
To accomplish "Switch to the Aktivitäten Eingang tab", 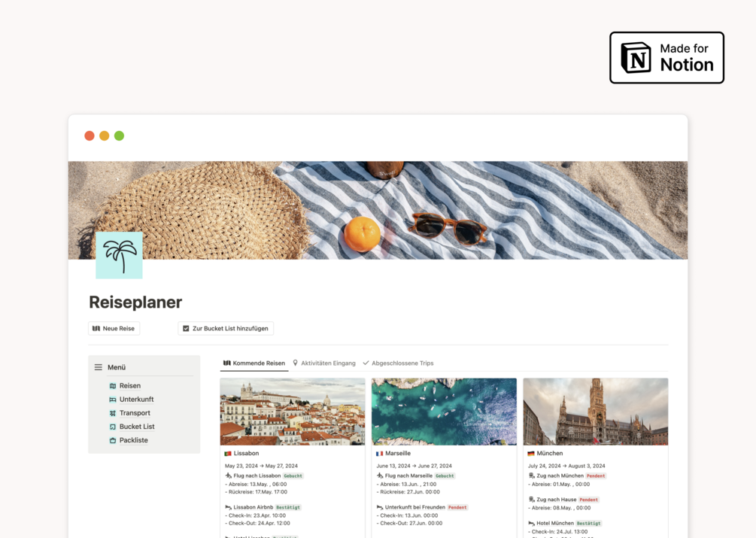I will pos(324,363).
